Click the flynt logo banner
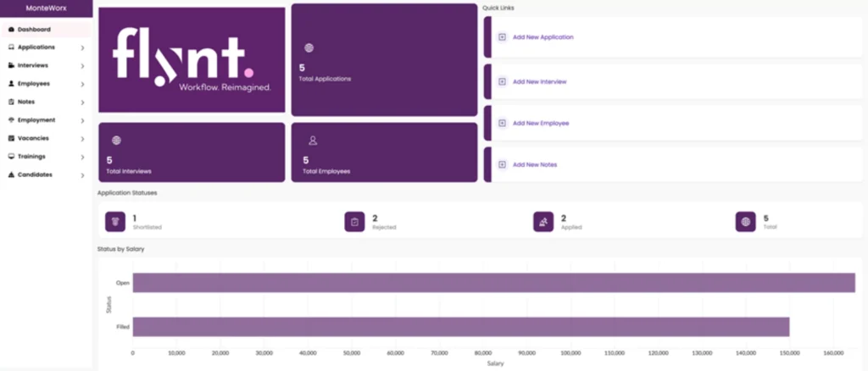The image size is (868, 371). point(192,60)
